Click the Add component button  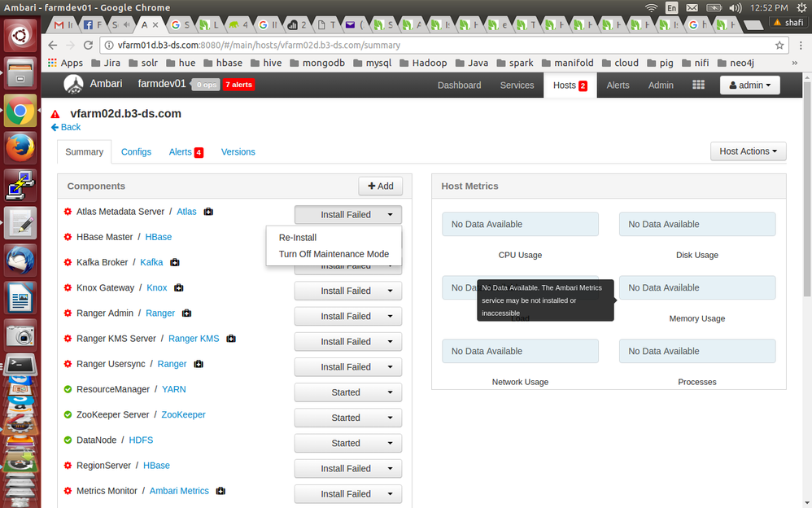pos(381,186)
